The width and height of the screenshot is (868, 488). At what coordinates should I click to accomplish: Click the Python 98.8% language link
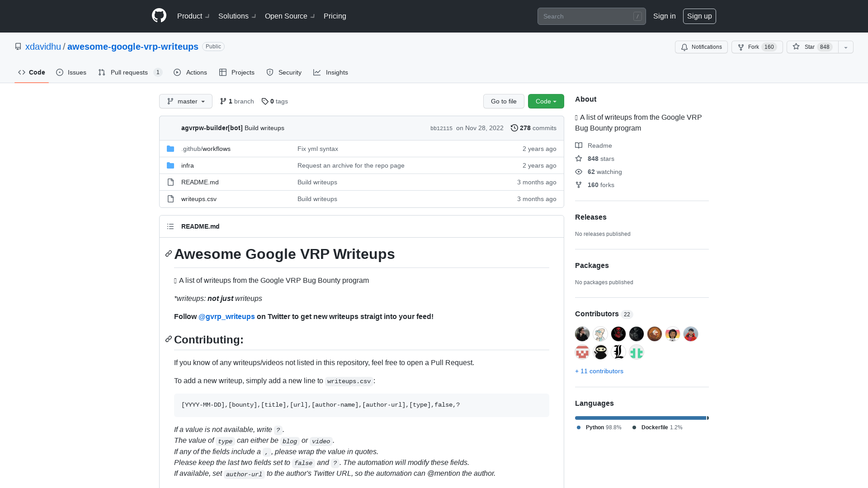click(x=599, y=427)
